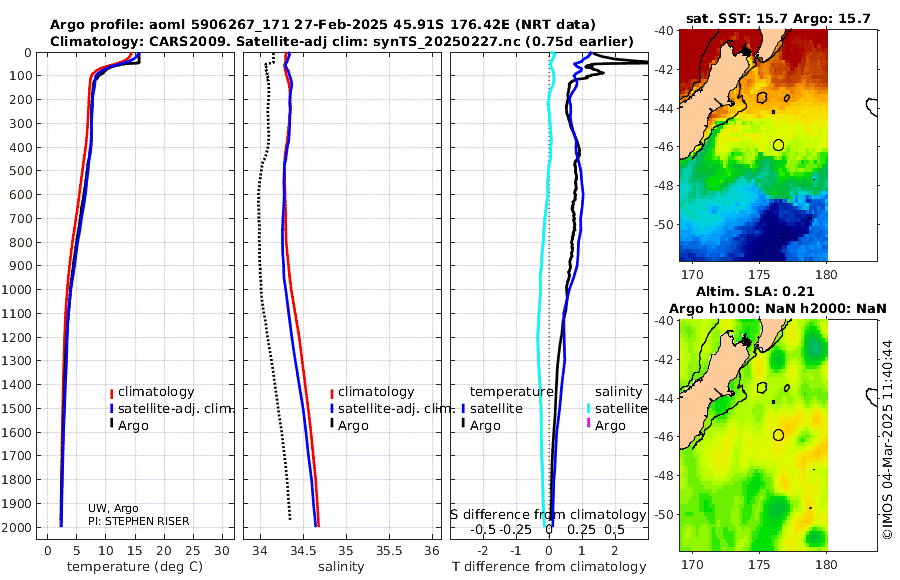Click 'Argo h1000: NaN h2000: NaN' text
This screenshot has width=900, height=580.
[x=778, y=309]
